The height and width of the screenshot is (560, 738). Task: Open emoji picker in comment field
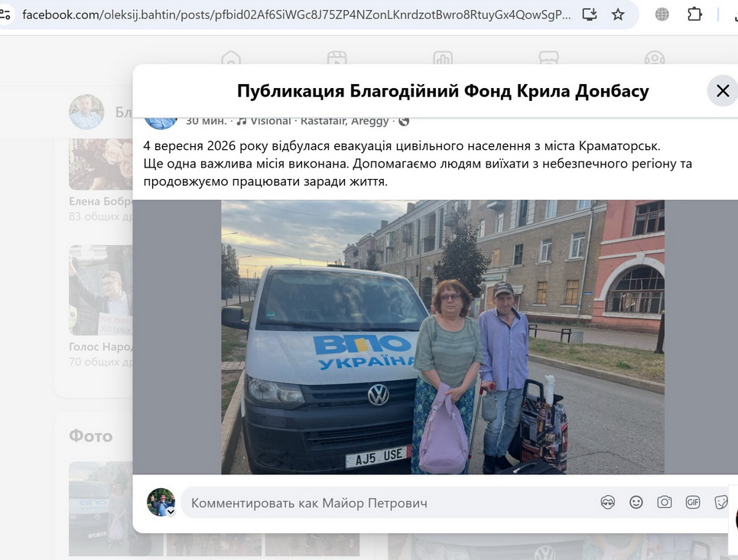636,503
